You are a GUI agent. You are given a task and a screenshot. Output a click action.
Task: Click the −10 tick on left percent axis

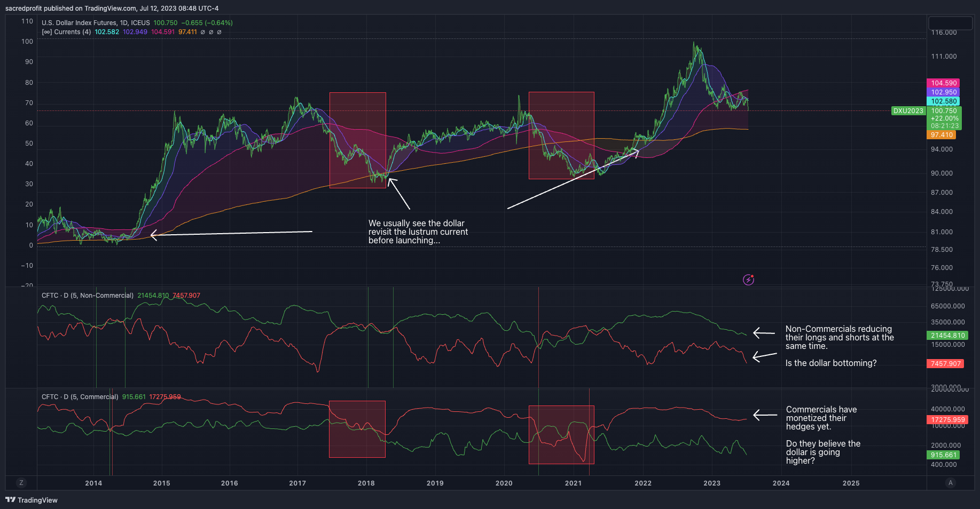27,266
